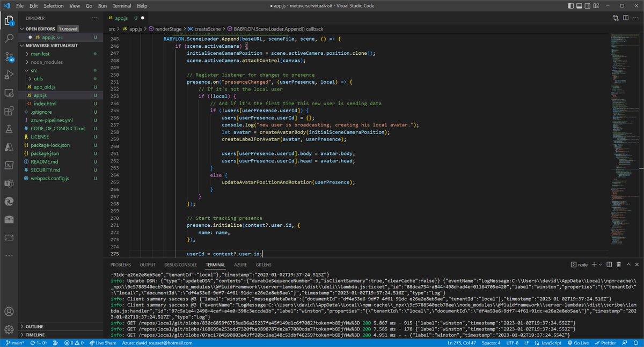
Task: Expand the utils folder
Action: click(x=38, y=79)
